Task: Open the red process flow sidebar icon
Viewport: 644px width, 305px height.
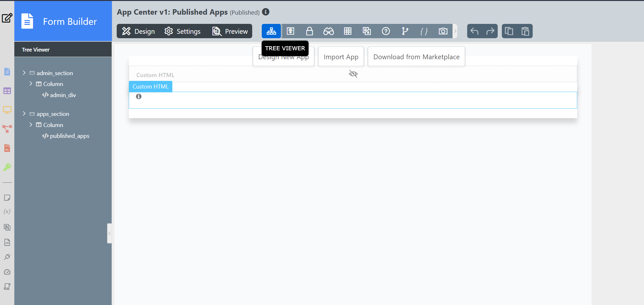Action: (x=7, y=129)
